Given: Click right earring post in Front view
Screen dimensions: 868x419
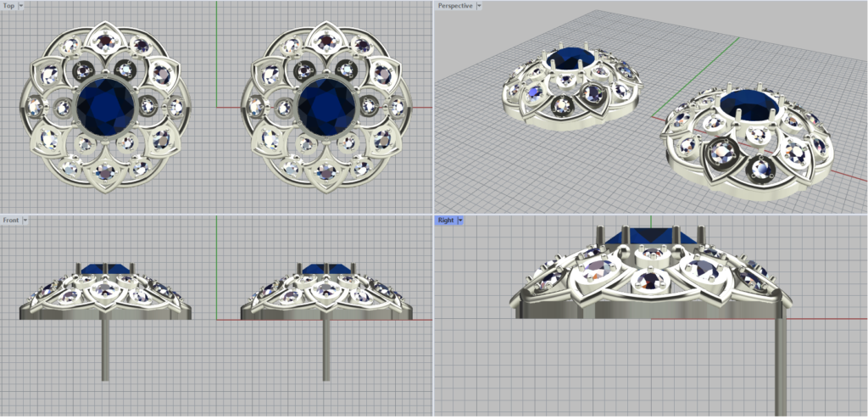Looking at the screenshot, I should coord(326,348).
